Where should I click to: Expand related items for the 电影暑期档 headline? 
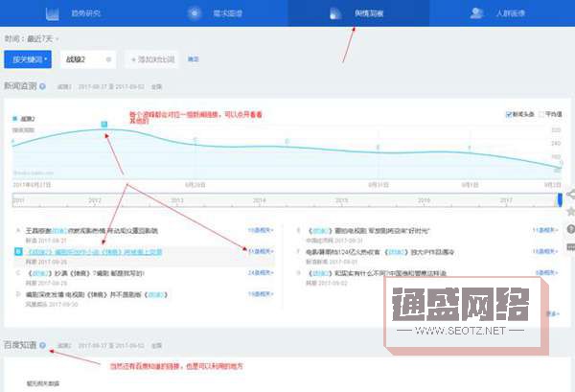545,251
